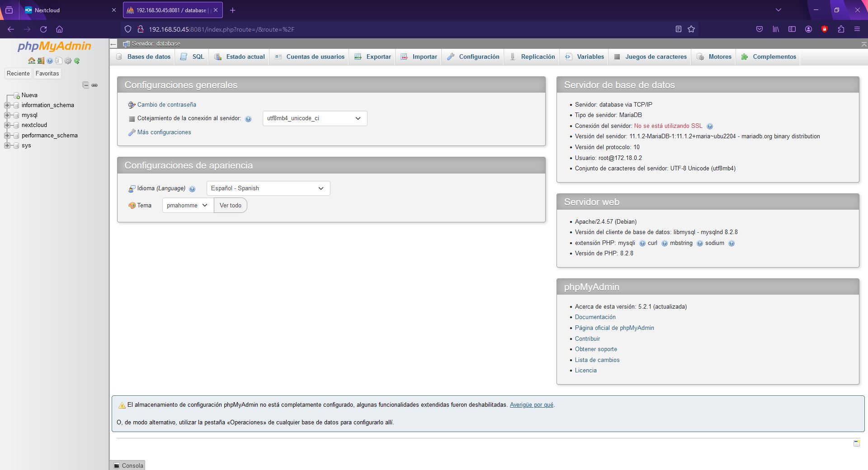
Task: Reload navigation panel with green refresh icon
Action: point(77,61)
